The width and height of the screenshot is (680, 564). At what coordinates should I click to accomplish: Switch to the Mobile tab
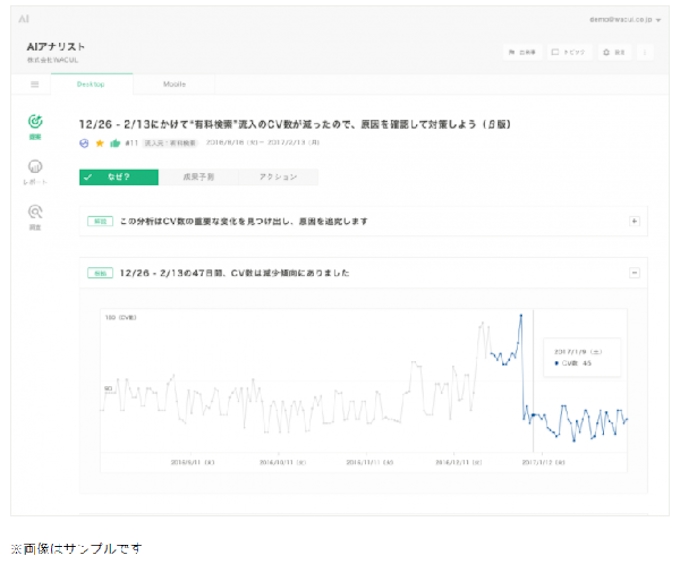(x=174, y=84)
